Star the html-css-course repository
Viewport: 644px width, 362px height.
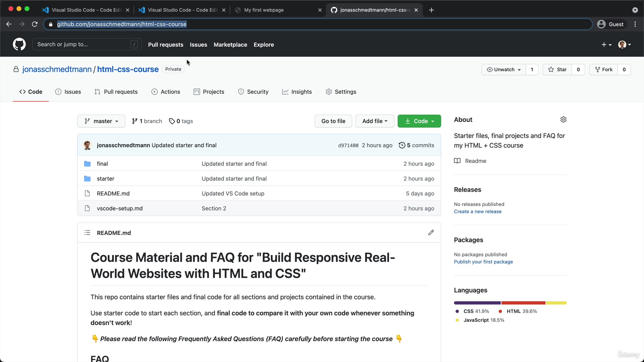pyautogui.click(x=557, y=69)
